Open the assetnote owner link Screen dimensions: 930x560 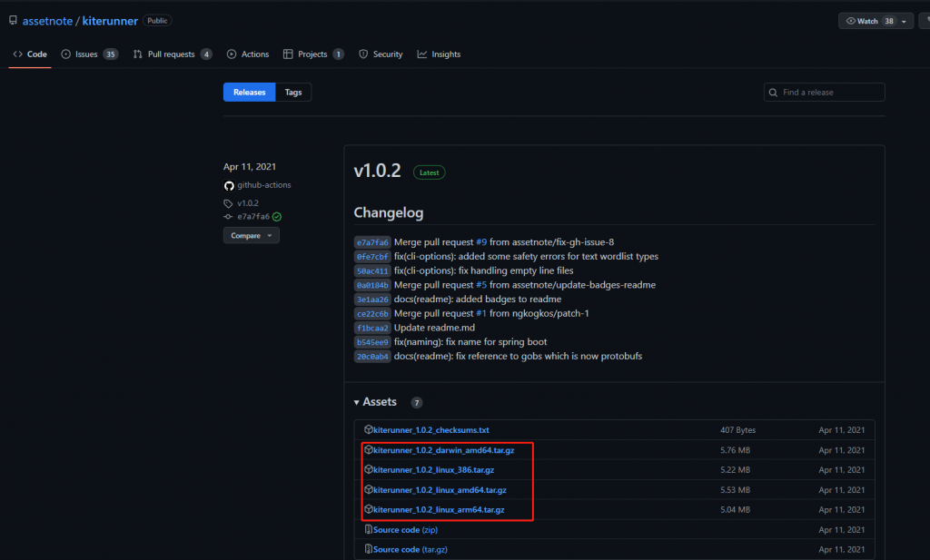[47, 21]
